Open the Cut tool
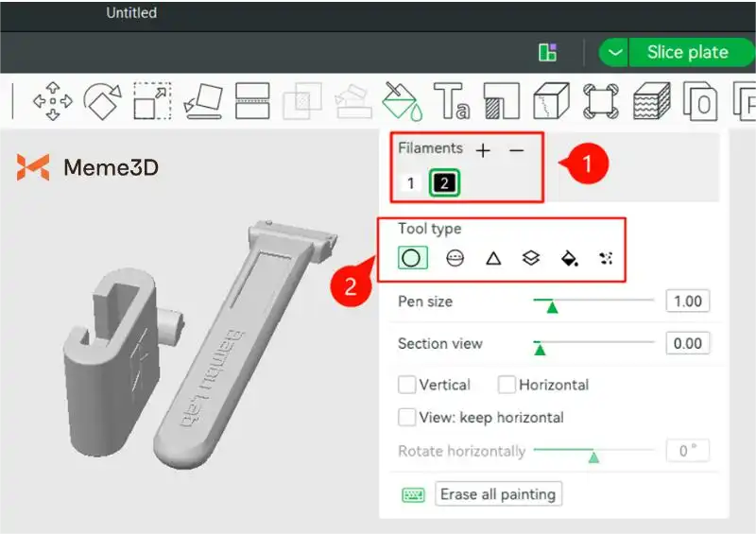Viewport: 756px width, 534px height. pos(252,99)
